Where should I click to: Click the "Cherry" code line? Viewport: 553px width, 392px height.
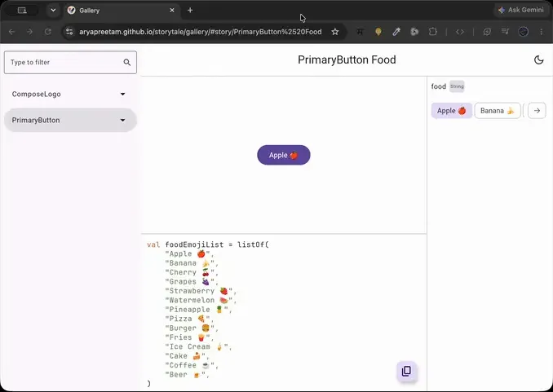[x=192, y=272]
